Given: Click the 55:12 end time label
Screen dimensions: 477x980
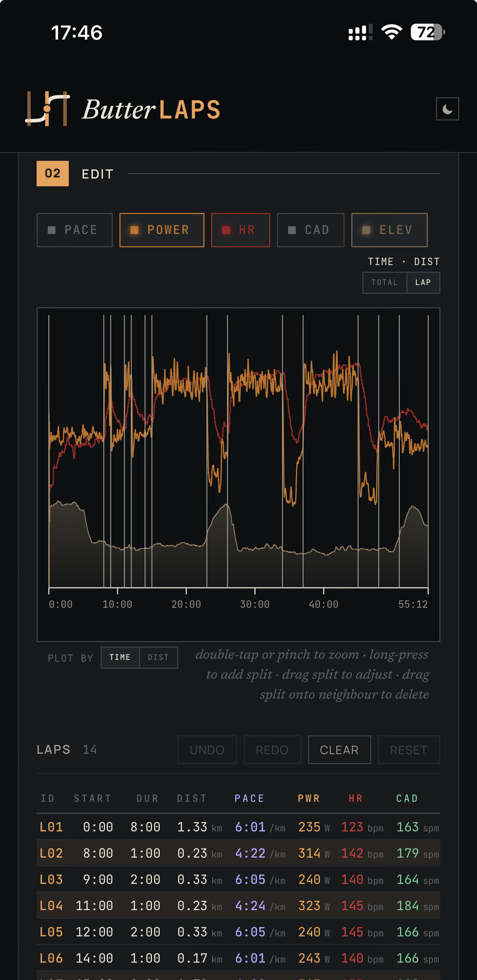Looking at the screenshot, I should click(413, 604).
